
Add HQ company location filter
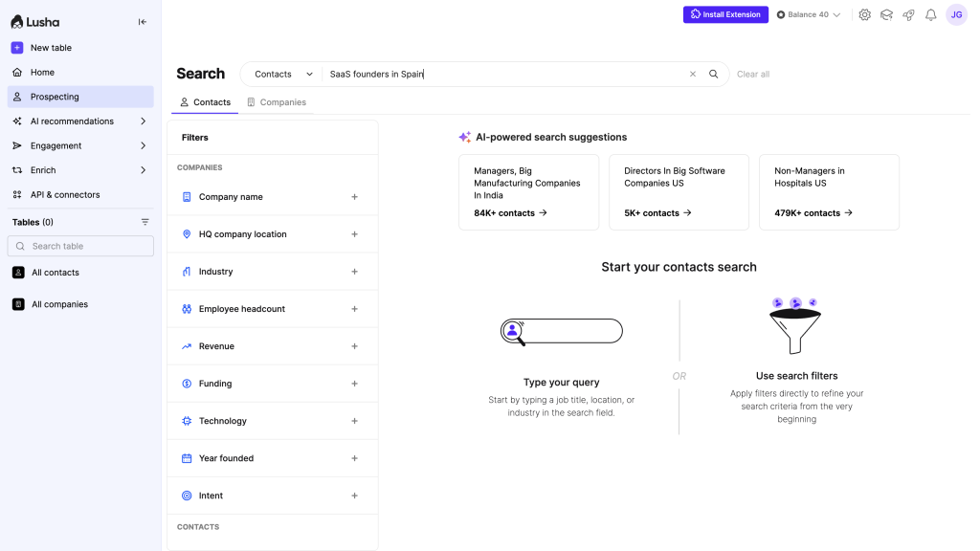coord(354,234)
